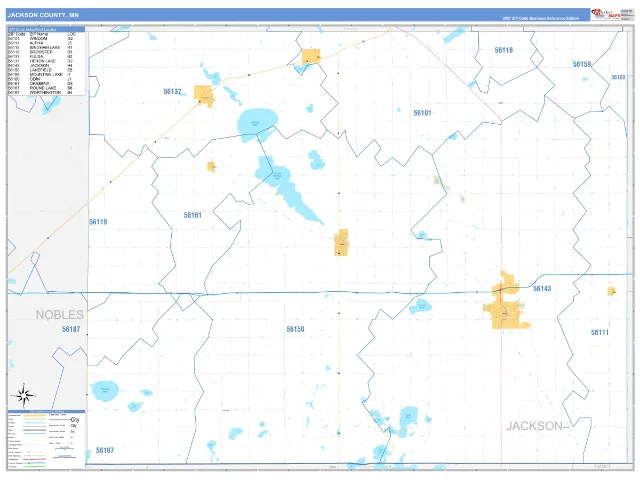Click the yellow line swatch in the legend
Image resolution: width=640 pixels, height=480 pixels.
pyautogui.click(x=35, y=415)
